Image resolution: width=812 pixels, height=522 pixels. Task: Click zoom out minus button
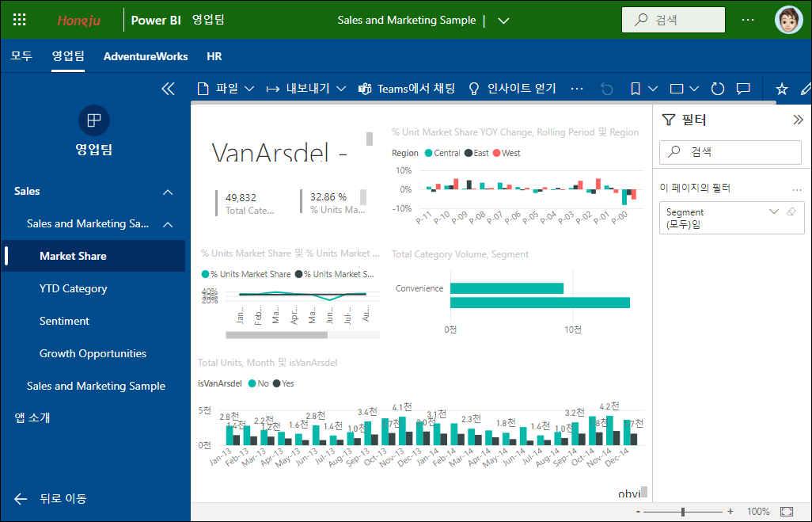[x=638, y=512]
